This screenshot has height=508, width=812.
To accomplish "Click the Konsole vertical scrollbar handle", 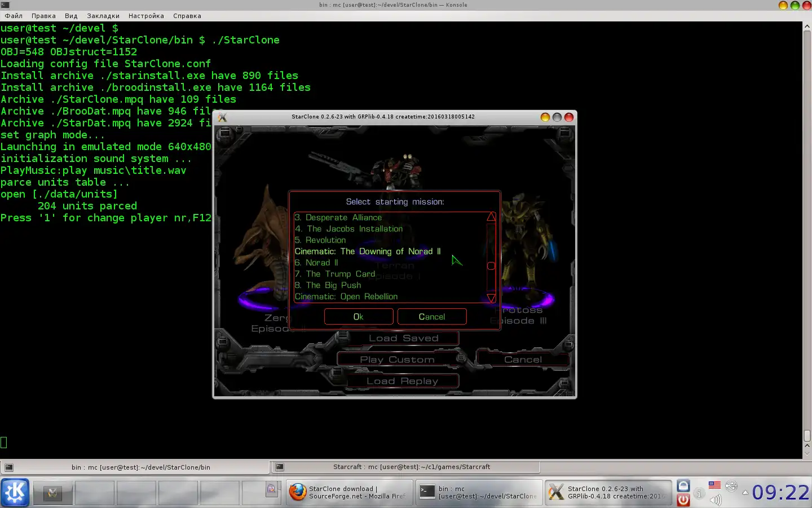I will (x=807, y=436).
